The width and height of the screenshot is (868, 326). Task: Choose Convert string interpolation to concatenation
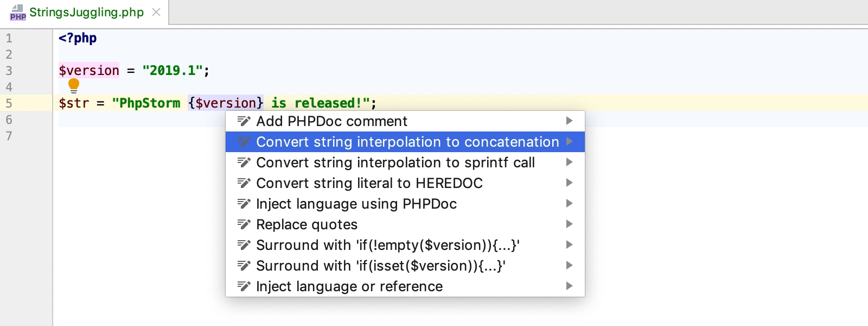405,142
